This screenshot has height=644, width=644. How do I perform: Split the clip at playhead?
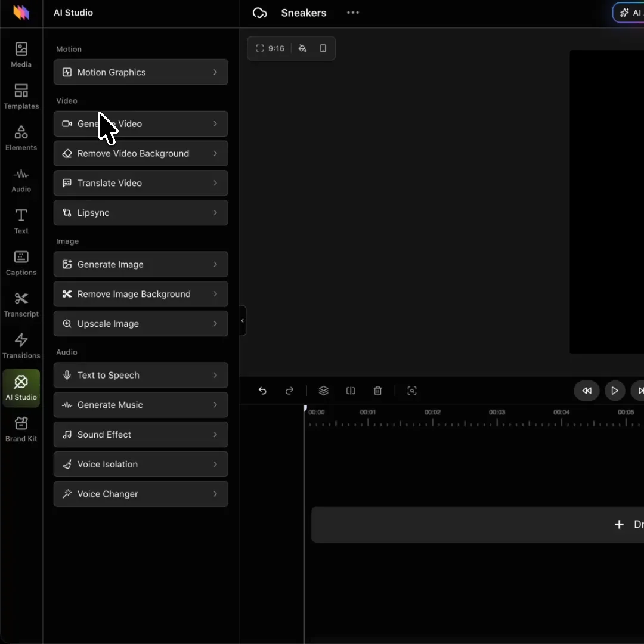351,391
